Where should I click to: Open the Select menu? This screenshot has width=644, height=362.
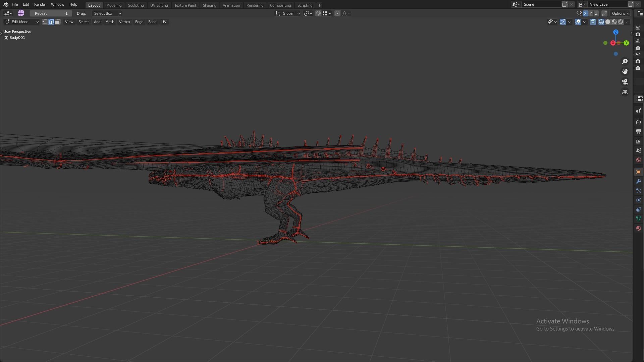84,22
